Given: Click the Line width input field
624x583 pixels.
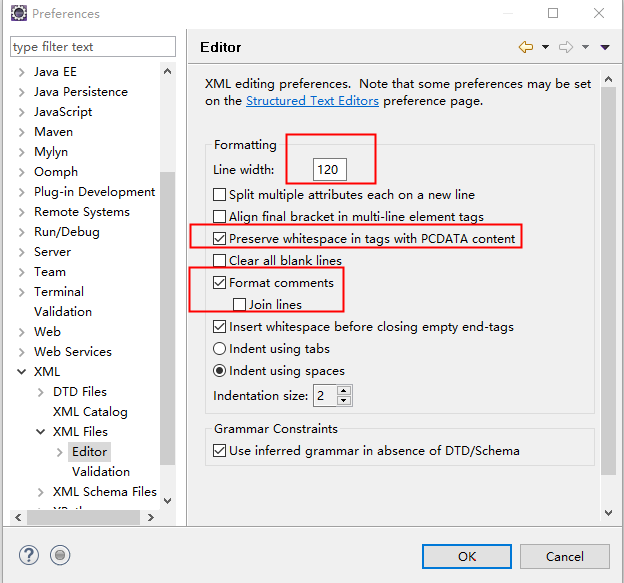Looking at the screenshot, I should click(x=328, y=170).
